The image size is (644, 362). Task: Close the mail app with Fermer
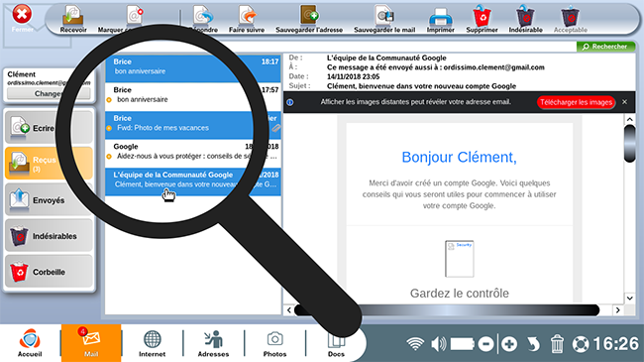[x=22, y=19]
